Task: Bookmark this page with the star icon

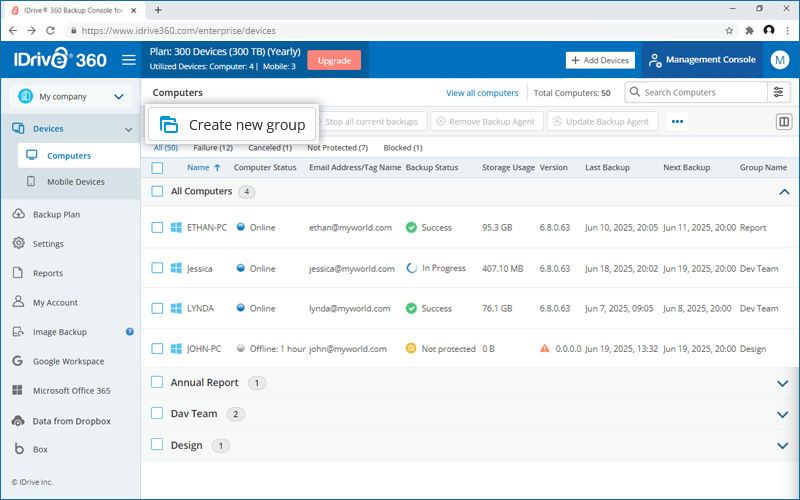Action: pyautogui.click(x=729, y=31)
